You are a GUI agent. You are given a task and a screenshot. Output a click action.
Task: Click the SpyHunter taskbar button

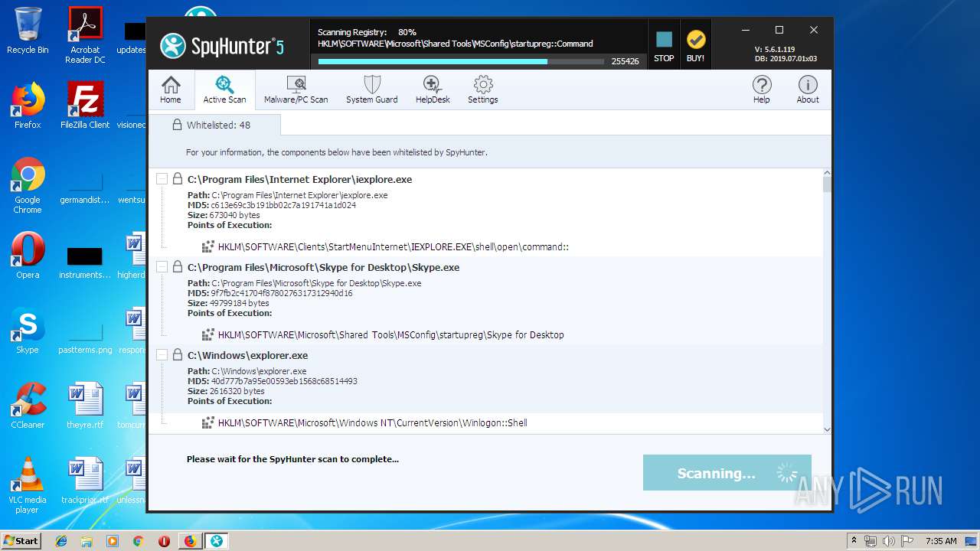pyautogui.click(x=217, y=540)
